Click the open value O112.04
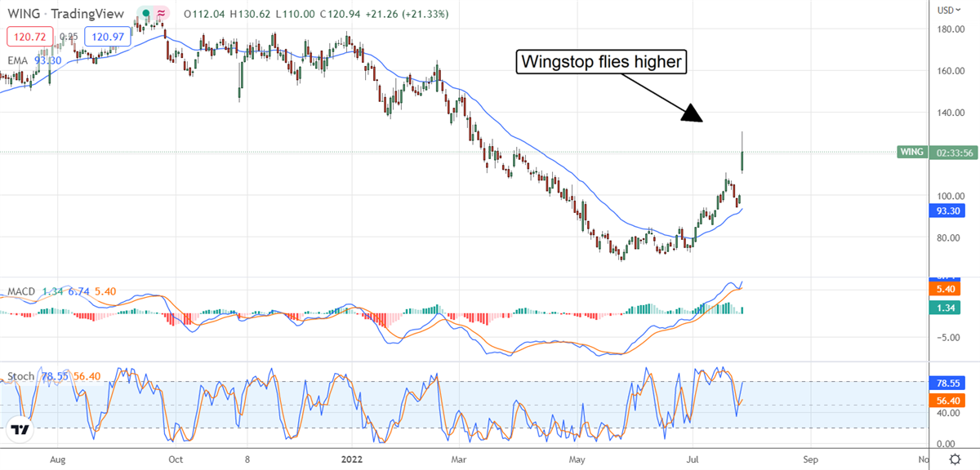This screenshot has height=470, width=980. (206, 15)
